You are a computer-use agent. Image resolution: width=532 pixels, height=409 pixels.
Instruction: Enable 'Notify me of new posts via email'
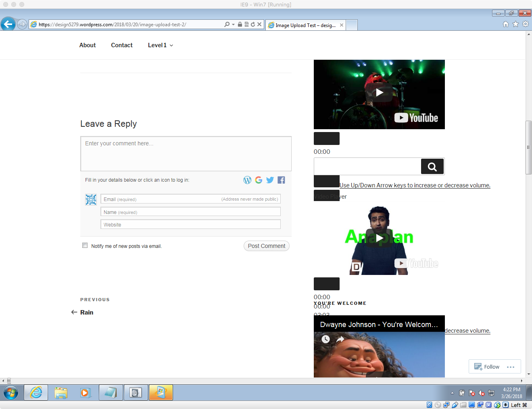pos(85,245)
